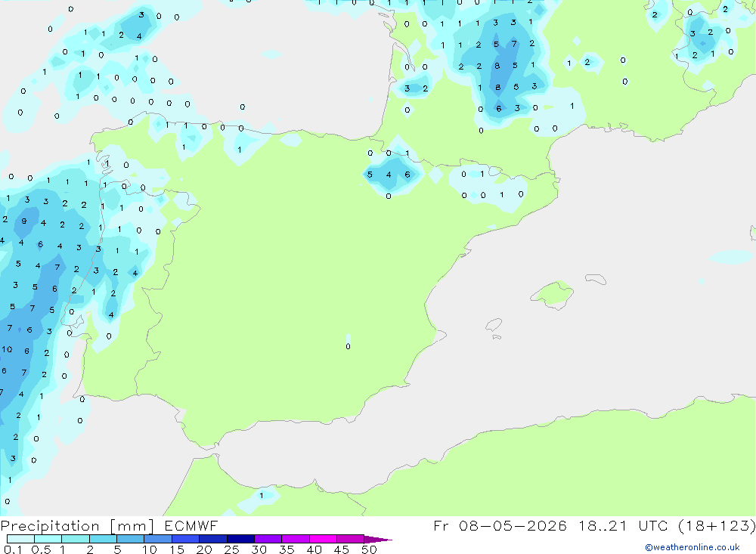This screenshot has width=756, height=554.
Task: Select the 2–5 mm legend color swatch
Action: 103,539
